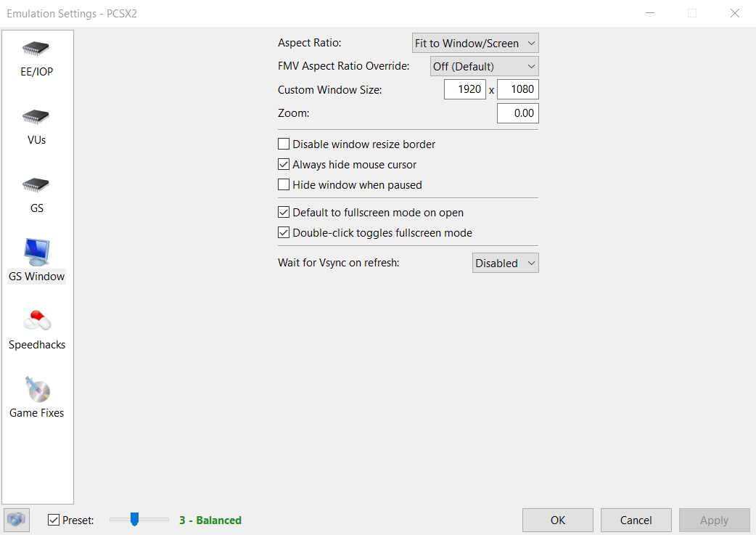This screenshot has width=756, height=535.
Task: Open the EE/IOP chip icon page
Action: (36, 49)
